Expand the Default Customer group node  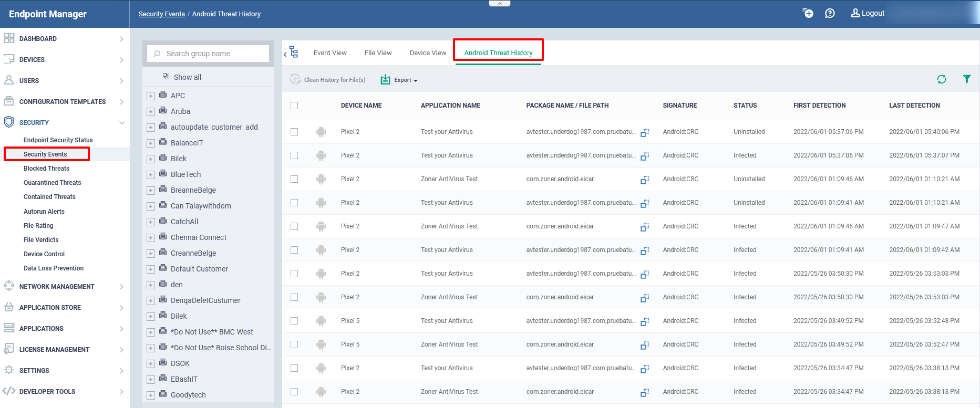(x=151, y=269)
